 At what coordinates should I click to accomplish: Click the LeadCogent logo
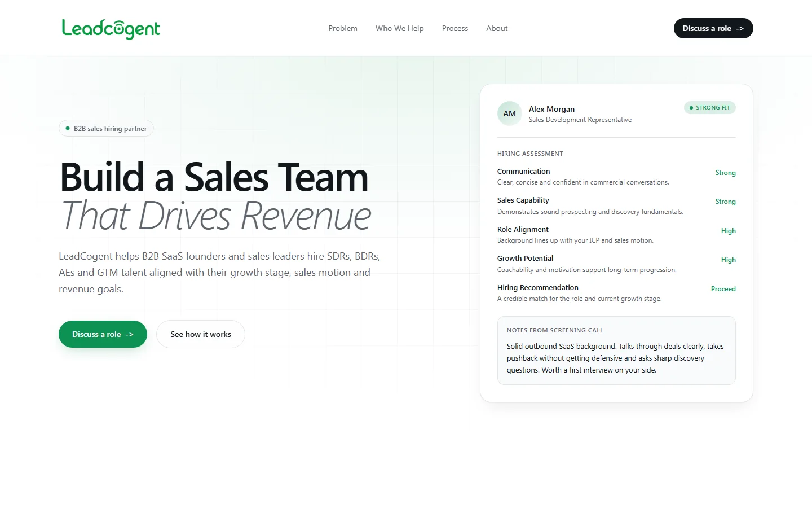point(111,29)
